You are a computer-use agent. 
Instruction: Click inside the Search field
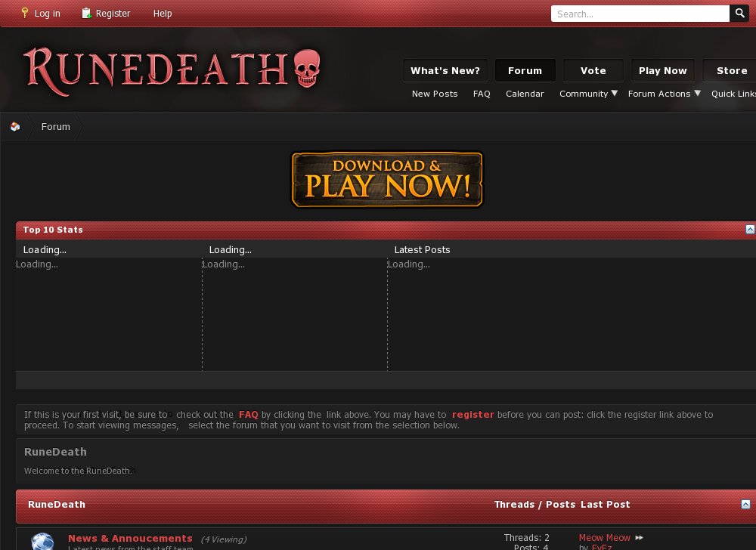pyautogui.click(x=639, y=13)
